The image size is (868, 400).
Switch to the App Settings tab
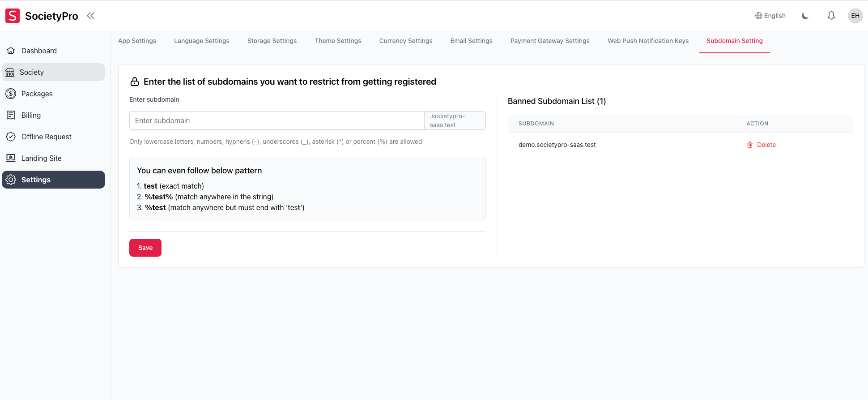137,41
